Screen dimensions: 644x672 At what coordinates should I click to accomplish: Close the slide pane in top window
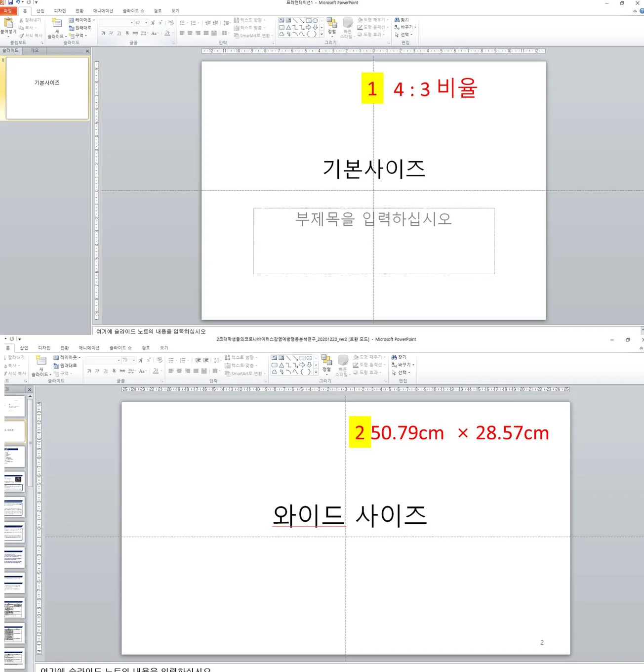[x=87, y=51]
